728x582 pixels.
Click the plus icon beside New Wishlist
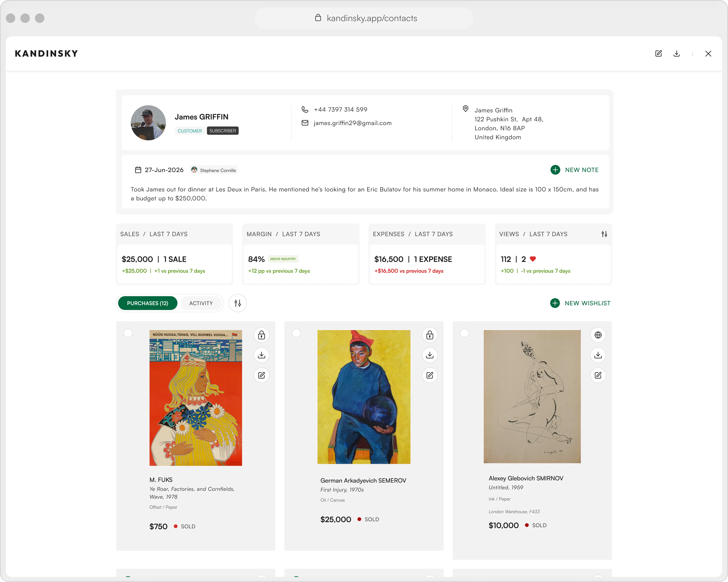coord(555,303)
